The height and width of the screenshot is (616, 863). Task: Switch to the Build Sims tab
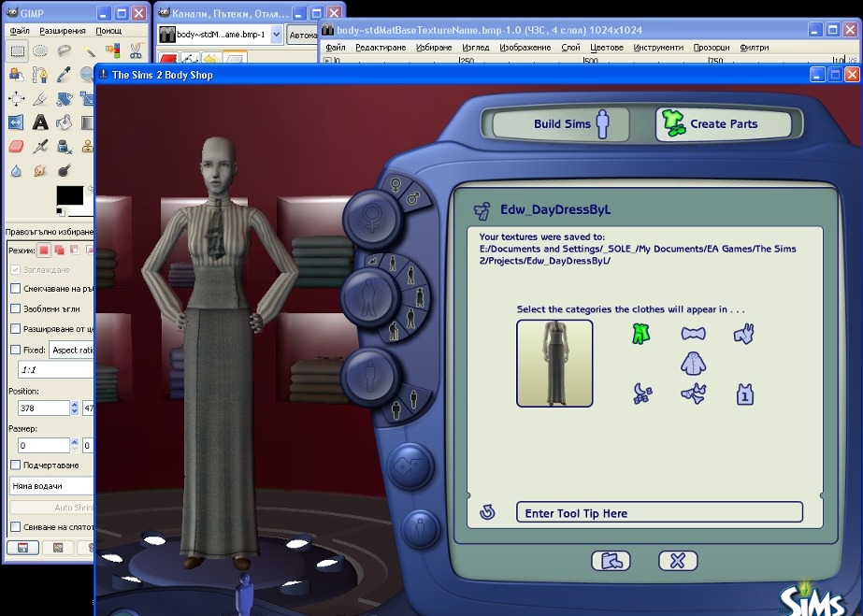(x=560, y=123)
